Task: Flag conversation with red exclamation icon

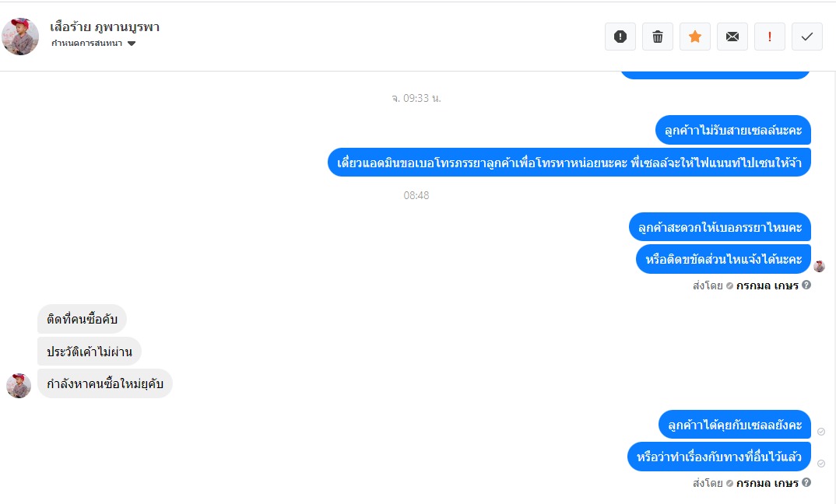Action: [x=769, y=37]
